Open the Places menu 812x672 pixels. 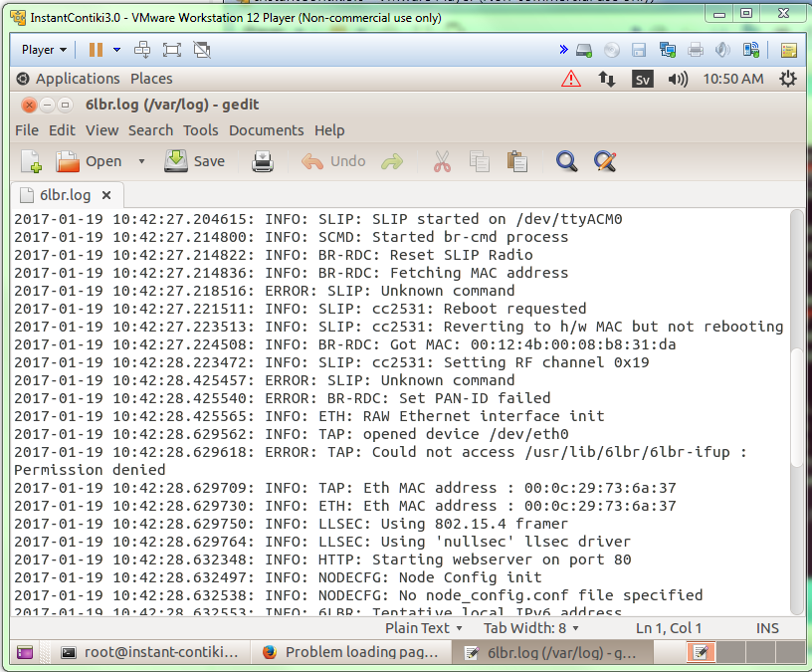coord(151,79)
